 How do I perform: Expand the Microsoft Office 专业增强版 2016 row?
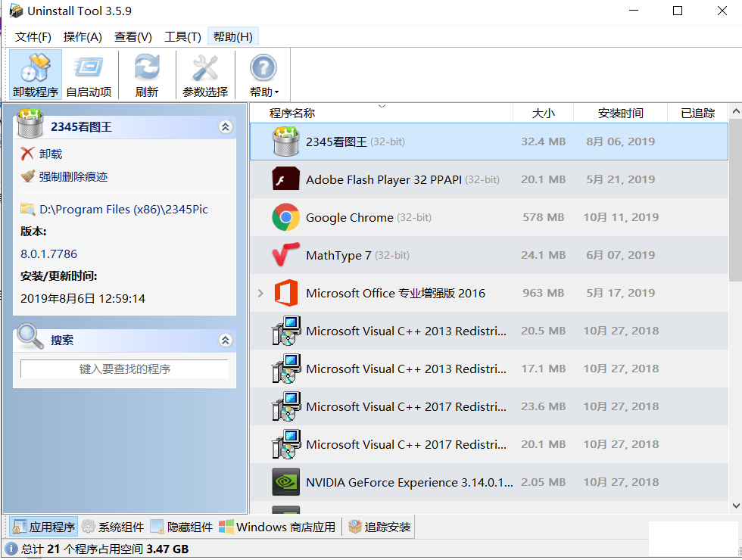(x=260, y=294)
